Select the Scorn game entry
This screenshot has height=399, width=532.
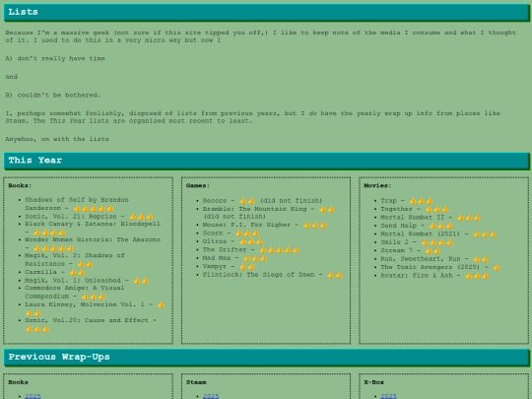(x=231, y=233)
